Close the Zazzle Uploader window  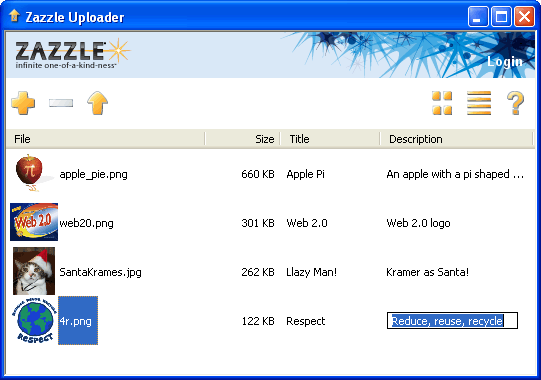click(524, 16)
